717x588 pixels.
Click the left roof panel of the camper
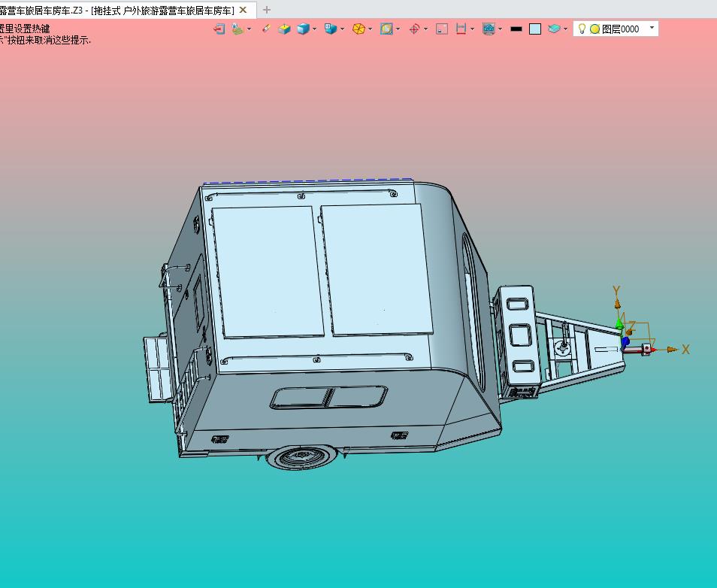(268, 271)
